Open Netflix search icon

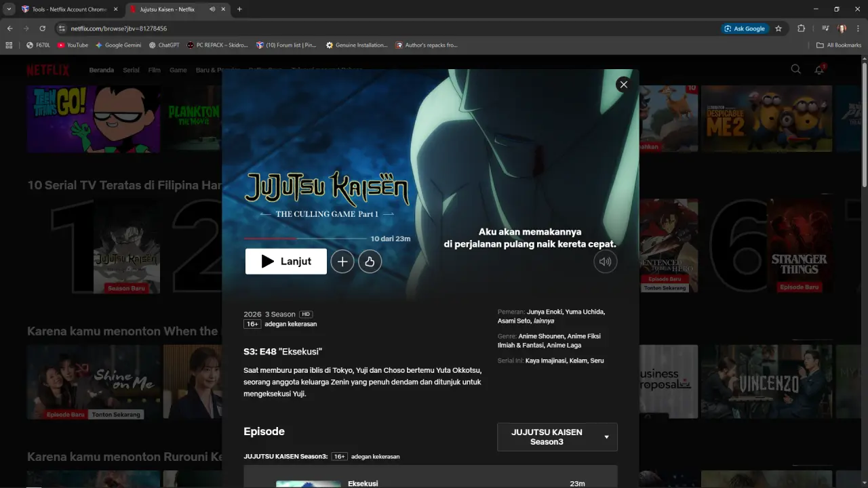tap(795, 69)
